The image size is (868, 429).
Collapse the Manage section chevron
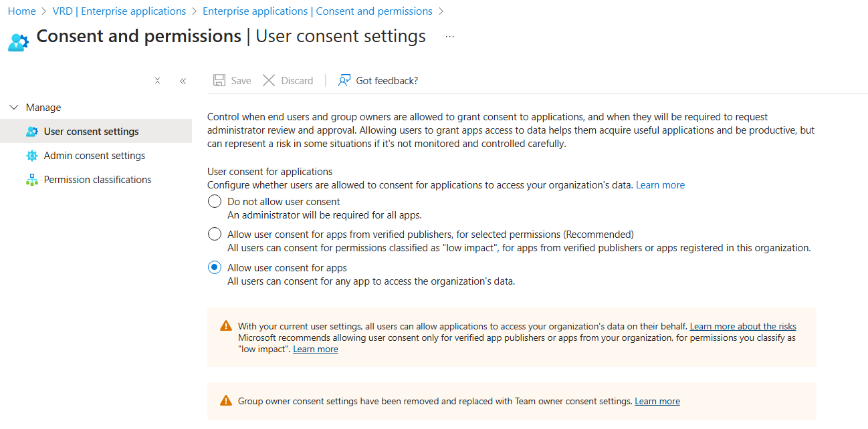[x=15, y=107]
